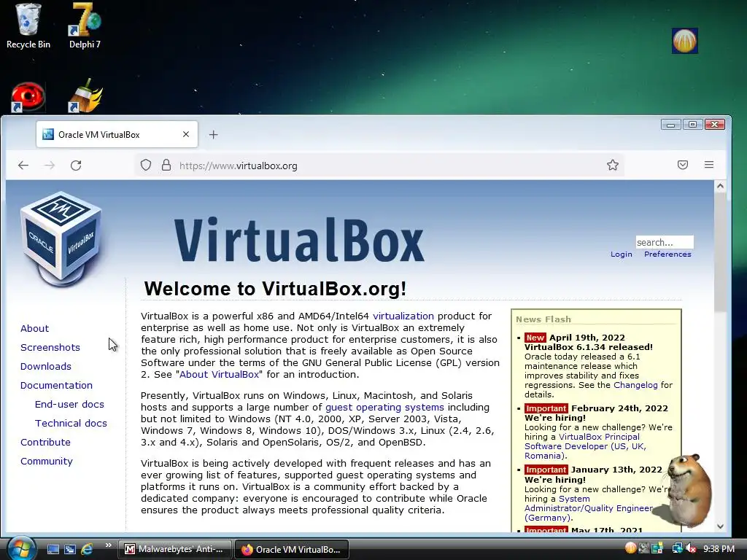747x560 pixels.
Task: Click the muted volume tray icon
Action: (x=690, y=548)
